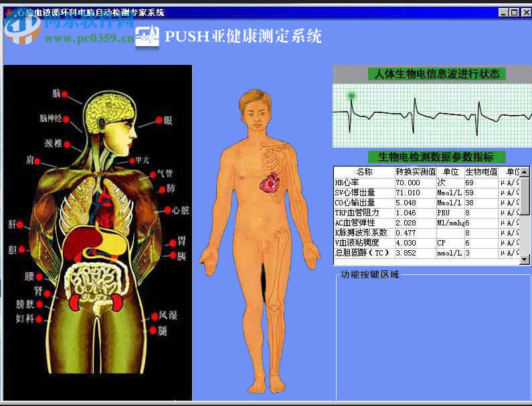This screenshot has width=532, height=406.
Task: Select the SV心博出量 row name
Action: (355, 193)
